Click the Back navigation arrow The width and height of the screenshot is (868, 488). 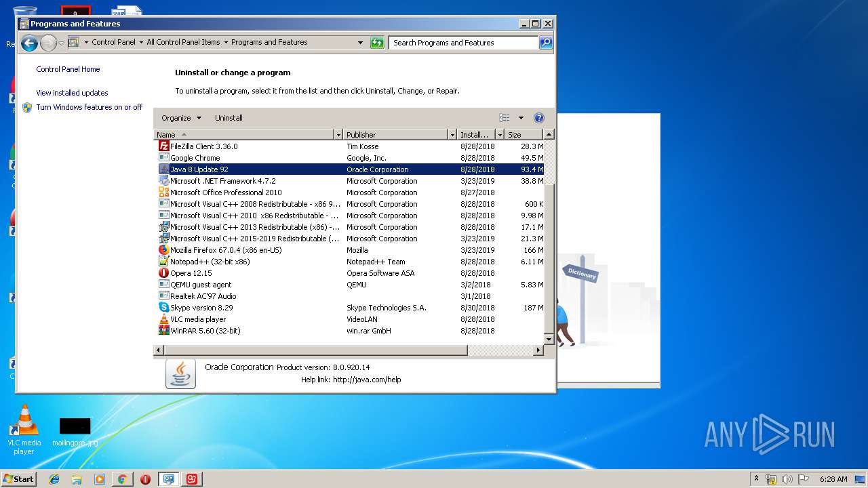[x=29, y=43]
